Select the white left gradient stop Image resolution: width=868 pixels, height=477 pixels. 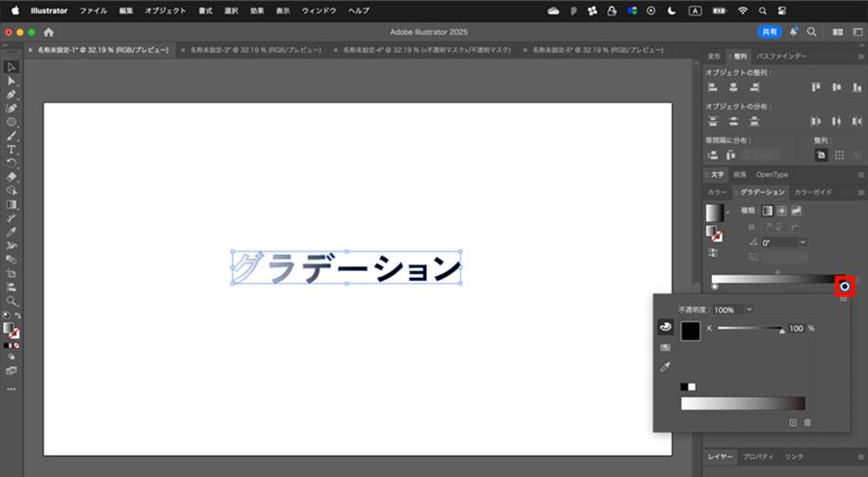click(x=715, y=287)
